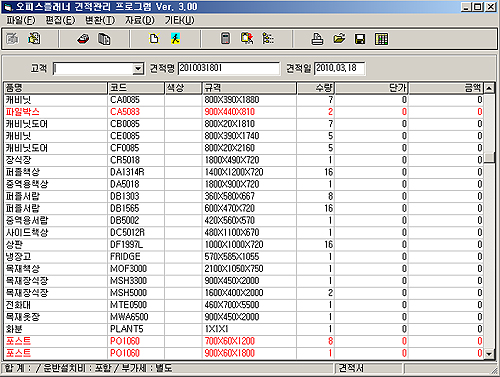Click the 견적명 input field

point(229,68)
